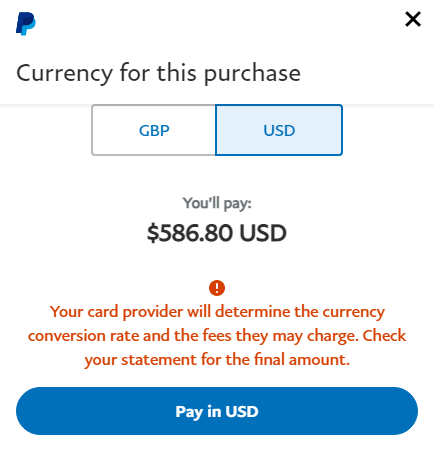Screen dimensions: 434x450
Task: Submit payment with the blue rounded button
Action: coord(217,411)
